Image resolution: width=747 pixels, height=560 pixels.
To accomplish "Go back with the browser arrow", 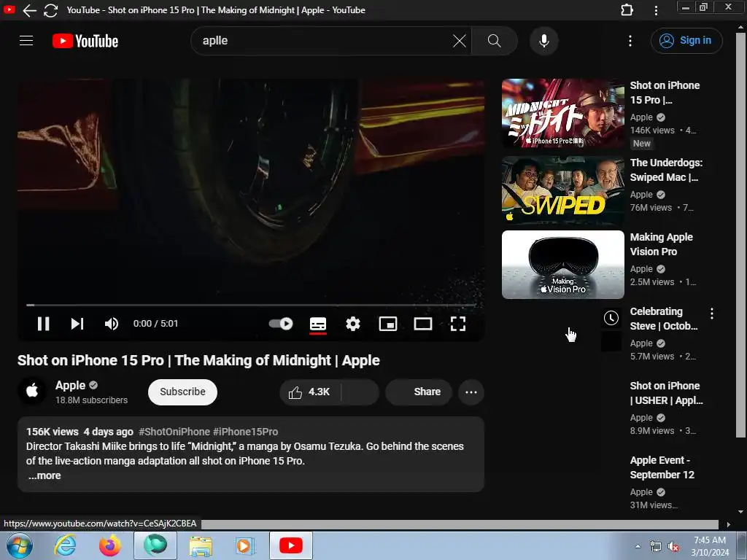I will (29, 10).
